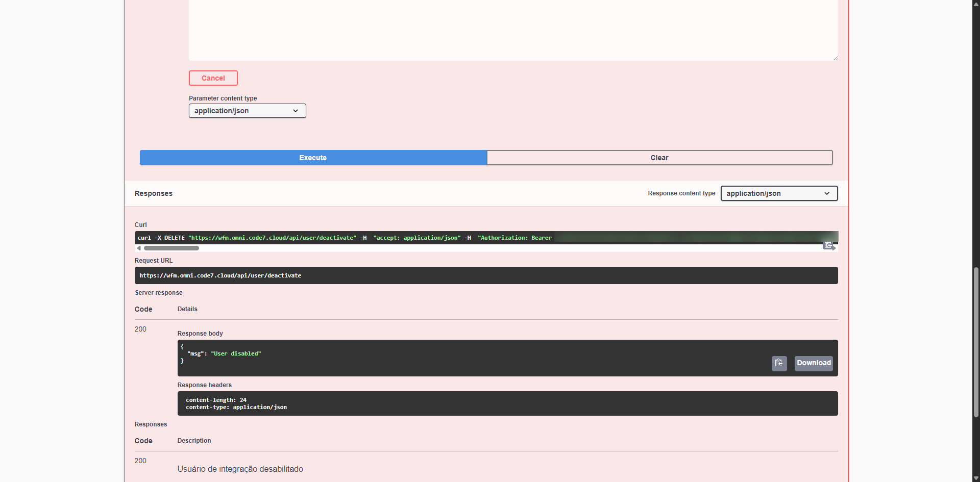Copy the response body to clipboard
This screenshot has width=980, height=482.
779,363
